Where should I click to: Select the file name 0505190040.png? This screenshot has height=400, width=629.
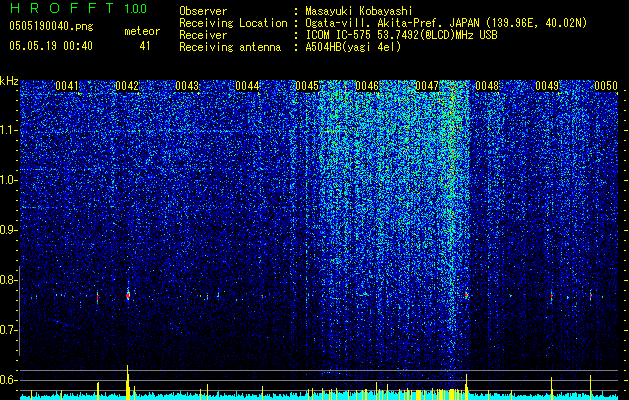pos(51,26)
